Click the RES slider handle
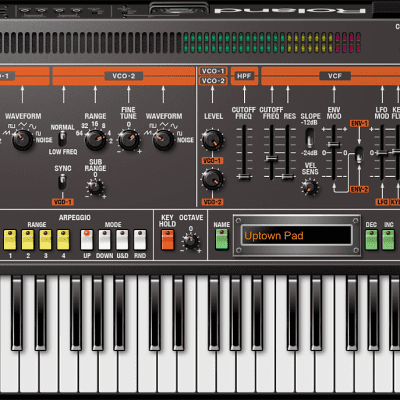The image size is (400, 400). (287, 177)
